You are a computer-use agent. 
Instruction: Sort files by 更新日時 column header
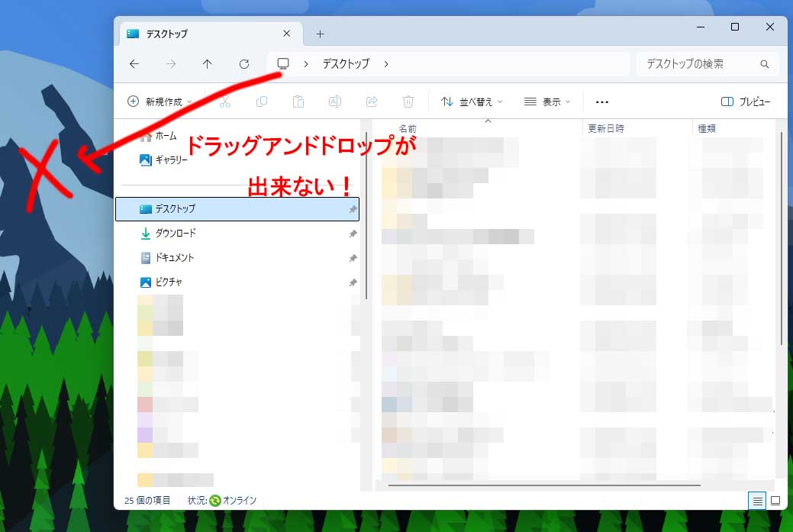pos(606,128)
